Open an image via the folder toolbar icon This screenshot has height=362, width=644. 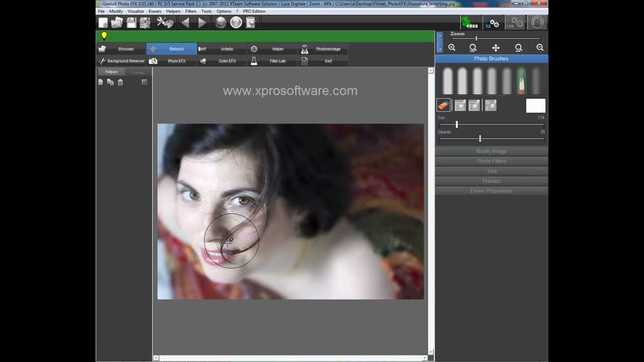(x=117, y=23)
